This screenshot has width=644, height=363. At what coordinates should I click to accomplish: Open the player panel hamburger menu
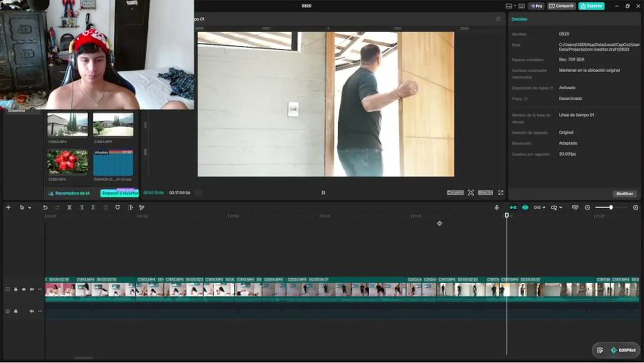(498, 19)
